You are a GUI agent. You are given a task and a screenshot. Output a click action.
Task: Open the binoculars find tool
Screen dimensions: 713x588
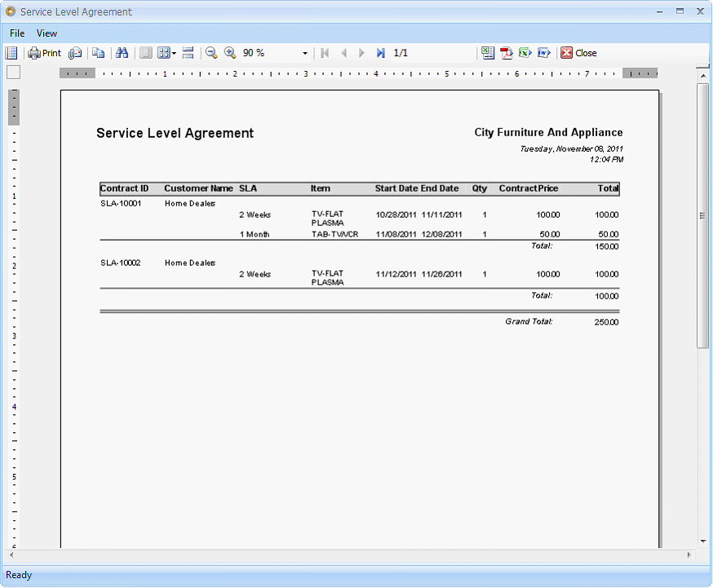pos(122,53)
